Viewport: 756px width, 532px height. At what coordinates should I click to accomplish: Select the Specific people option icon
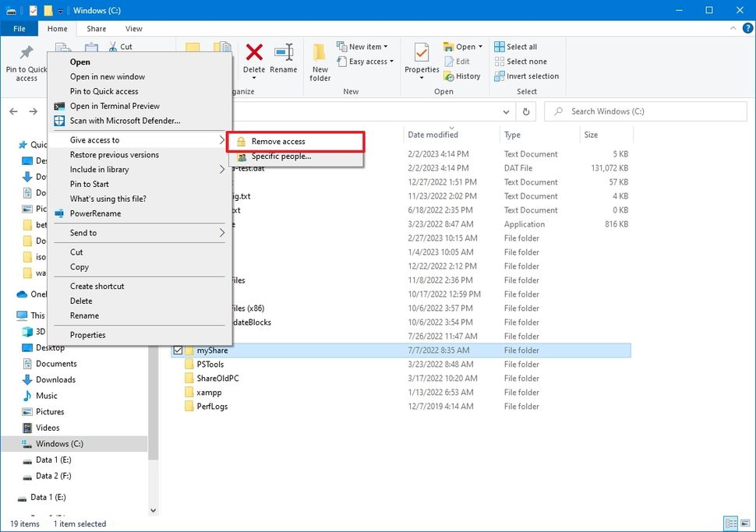coord(241,157)
